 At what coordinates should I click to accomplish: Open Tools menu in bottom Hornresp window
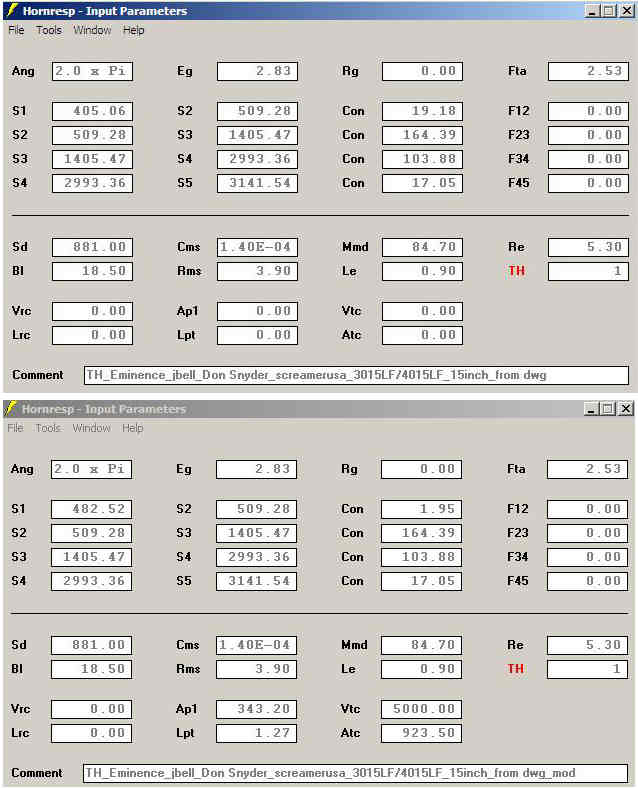click(48, 428)
